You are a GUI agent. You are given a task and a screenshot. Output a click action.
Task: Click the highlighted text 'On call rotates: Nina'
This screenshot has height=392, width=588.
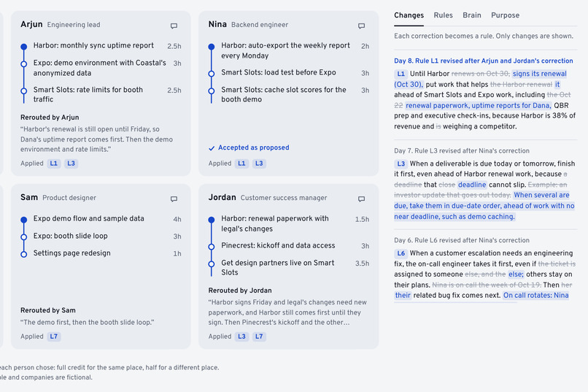536,295
